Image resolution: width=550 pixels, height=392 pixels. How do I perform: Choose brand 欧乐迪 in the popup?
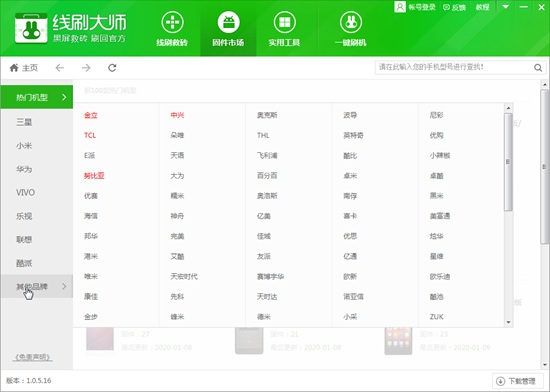tap(440, 276)
